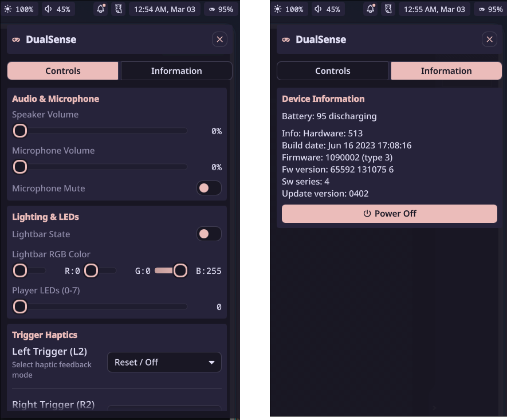The image size is (507, 420).
Task: Click the B:255 value label
Action: point(209,271)
